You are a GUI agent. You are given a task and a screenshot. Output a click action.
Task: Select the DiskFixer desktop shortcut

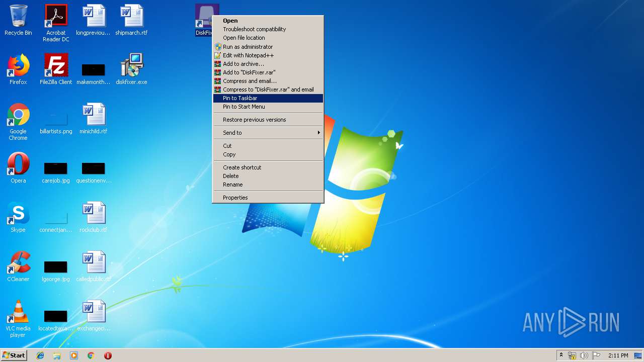click(x=204, y=20)
